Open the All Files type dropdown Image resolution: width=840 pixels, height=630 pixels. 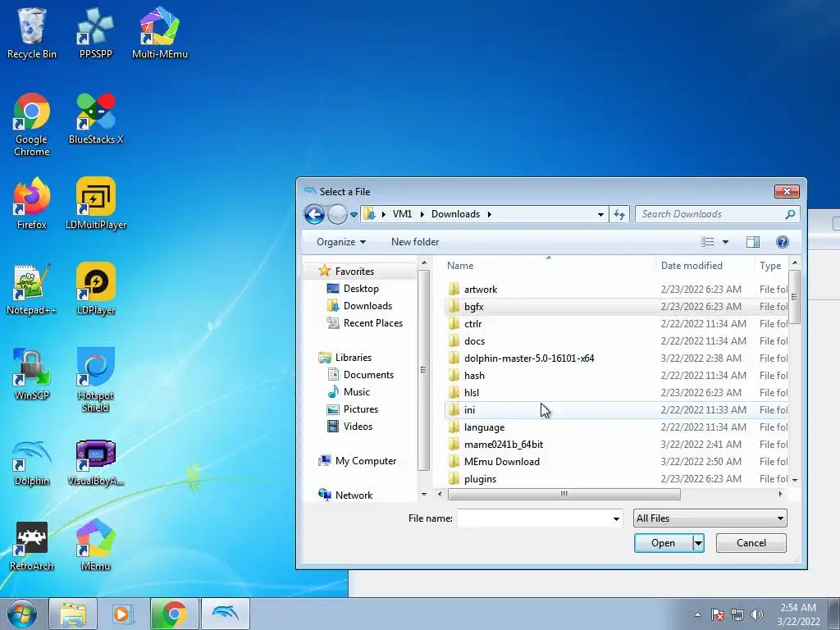point(710,518)
